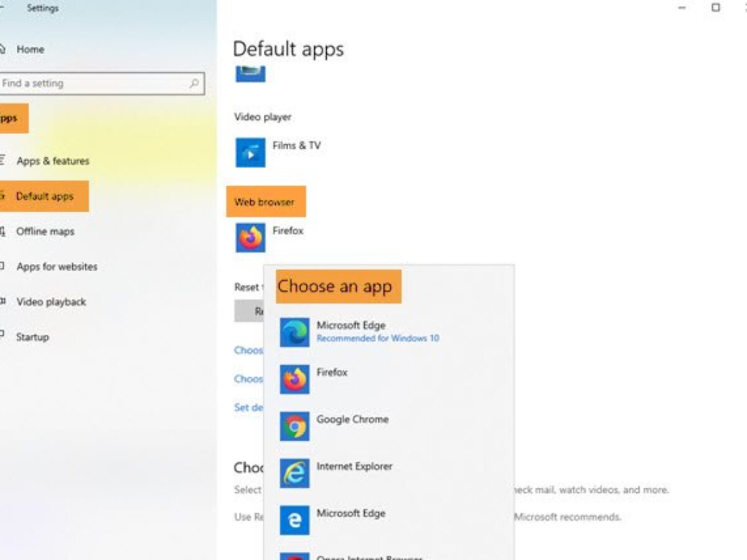
Task: Open Video playback settings
Action: pos(51,302)
